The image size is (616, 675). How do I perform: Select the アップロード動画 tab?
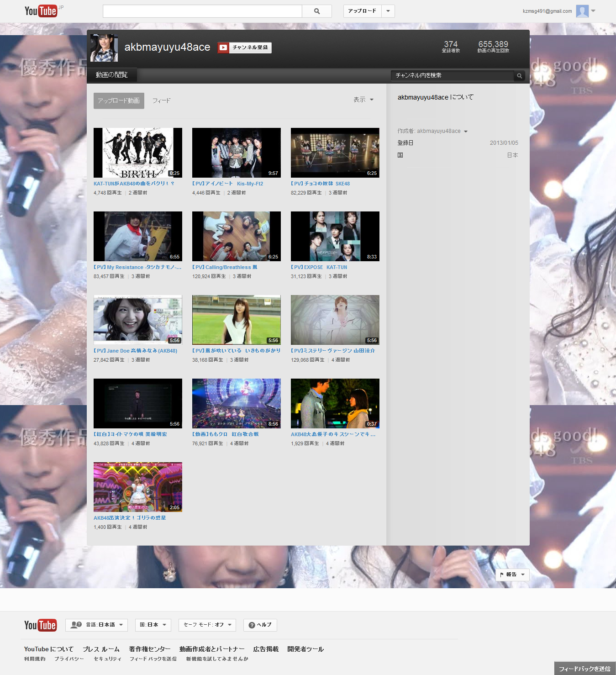(x=119, y=100)
